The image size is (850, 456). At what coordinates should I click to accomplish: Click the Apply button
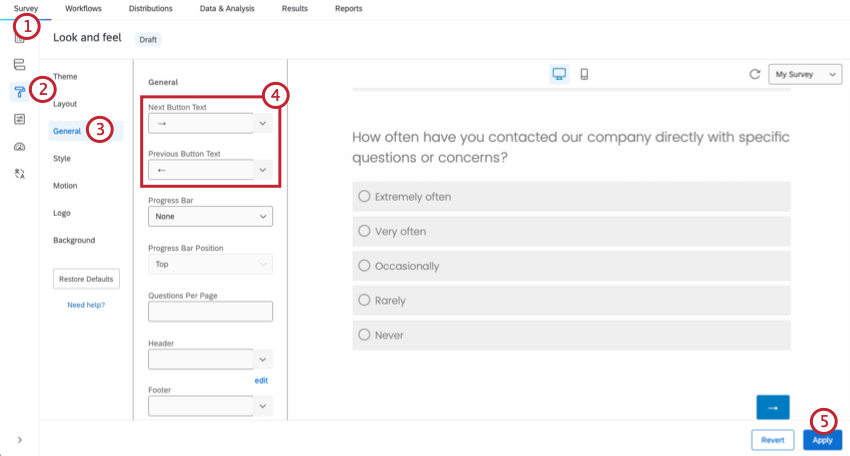point(822,439)
